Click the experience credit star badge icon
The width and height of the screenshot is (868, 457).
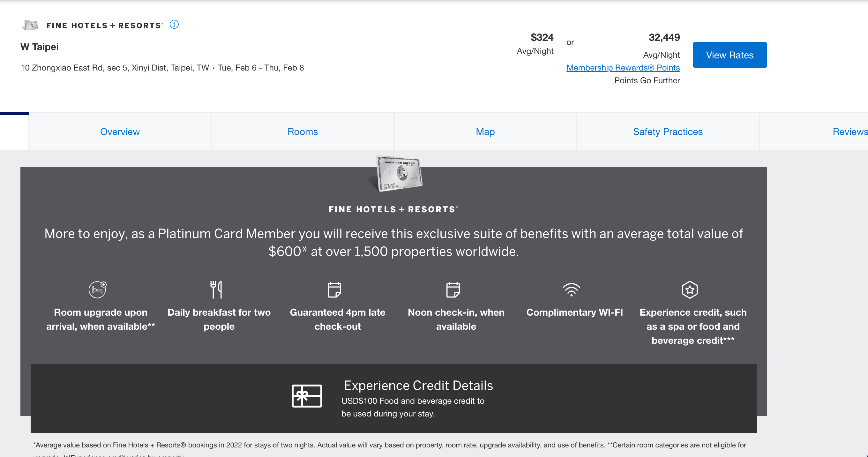click(690, 289)
